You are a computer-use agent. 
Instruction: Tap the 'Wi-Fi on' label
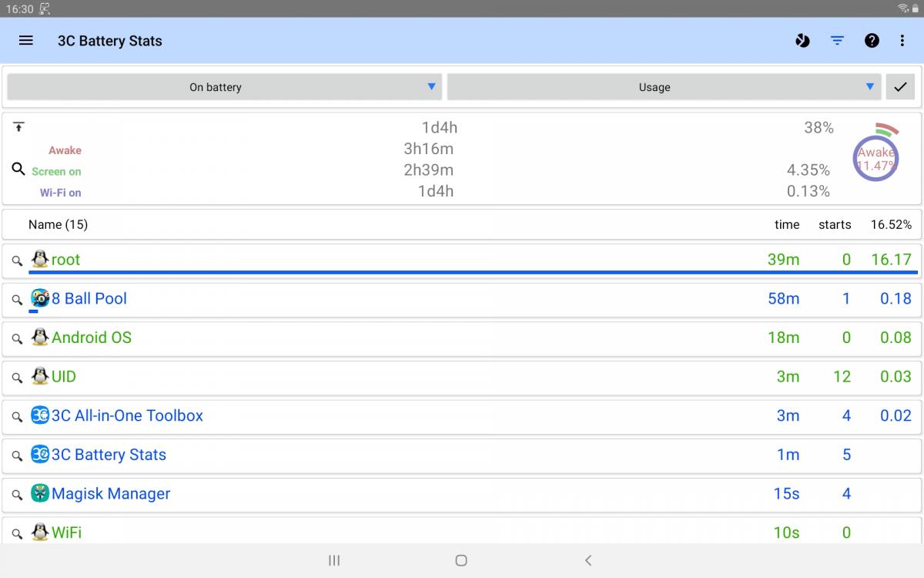pyautogui.click(x=61, y=193)
